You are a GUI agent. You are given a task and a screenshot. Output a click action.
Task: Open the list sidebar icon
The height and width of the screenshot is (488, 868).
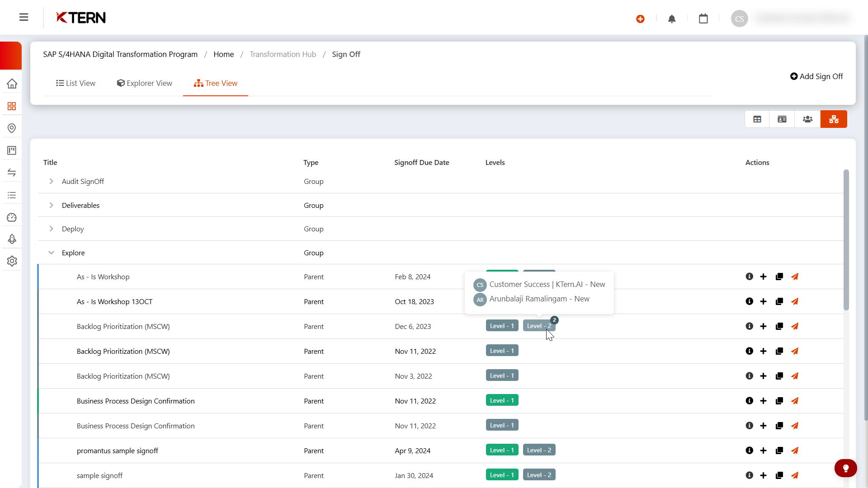tap(12, 195)
